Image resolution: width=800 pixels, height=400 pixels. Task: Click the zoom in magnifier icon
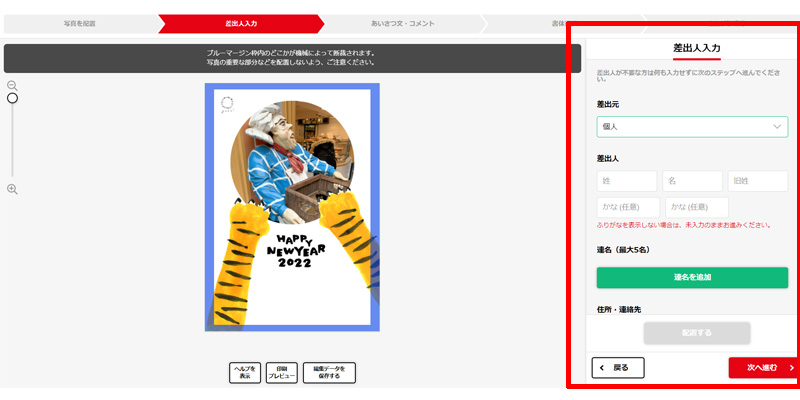click(x=12, y=189)
